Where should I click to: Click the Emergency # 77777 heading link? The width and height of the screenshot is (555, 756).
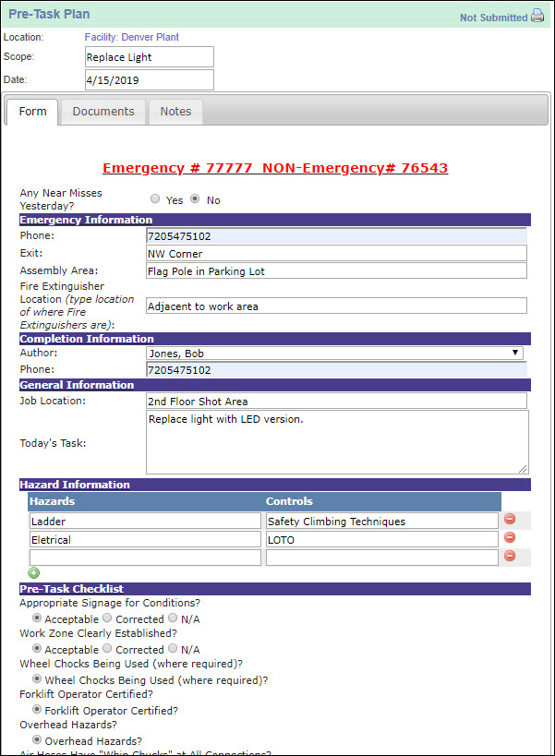click(275, 168)
